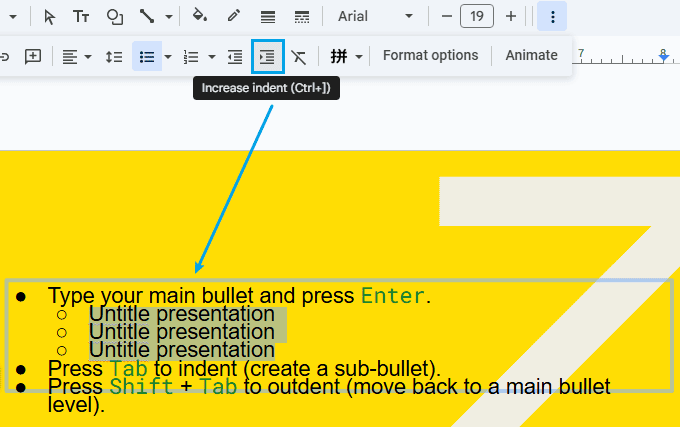Click the font size field showing 19

(477, 16)
